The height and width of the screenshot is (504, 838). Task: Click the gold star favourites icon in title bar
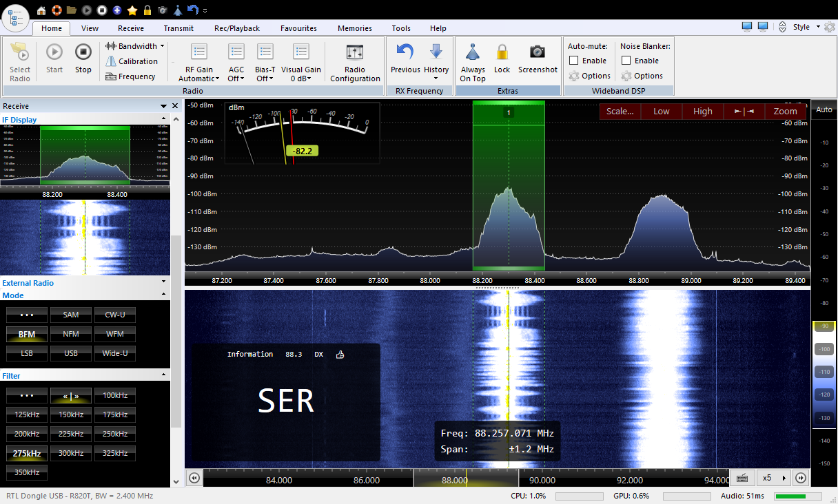132,10
